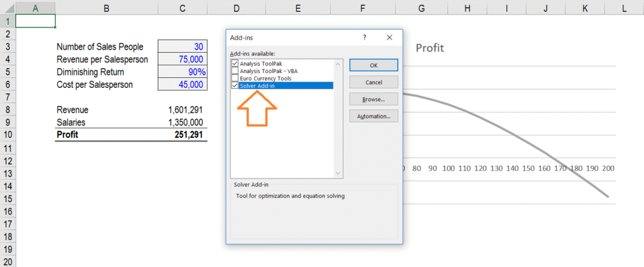Select the Diminishing Return cell showing 90%
The image size is (644, 267).
pos(182,72)
